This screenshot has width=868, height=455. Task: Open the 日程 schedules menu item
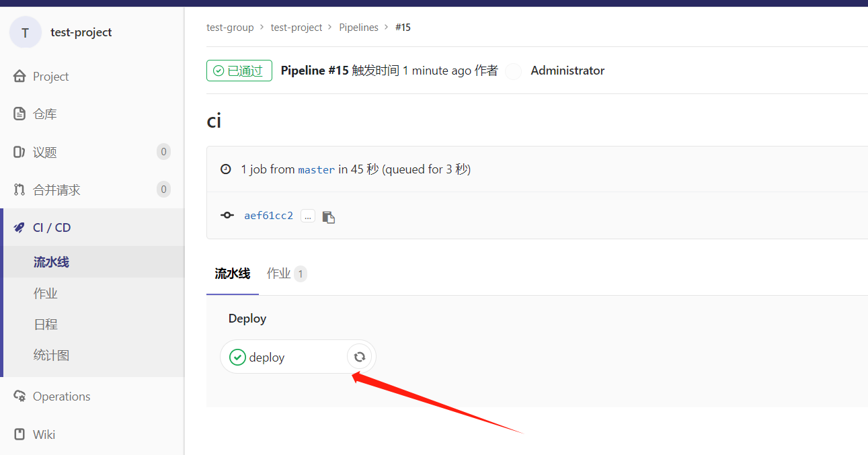45,324
